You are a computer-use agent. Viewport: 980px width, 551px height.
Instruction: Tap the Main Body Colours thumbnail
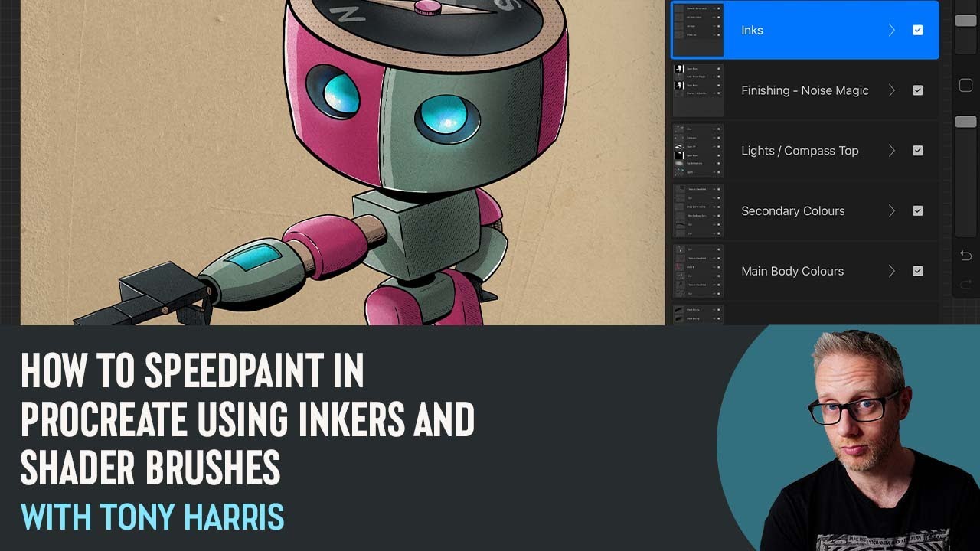click(697, 271)
